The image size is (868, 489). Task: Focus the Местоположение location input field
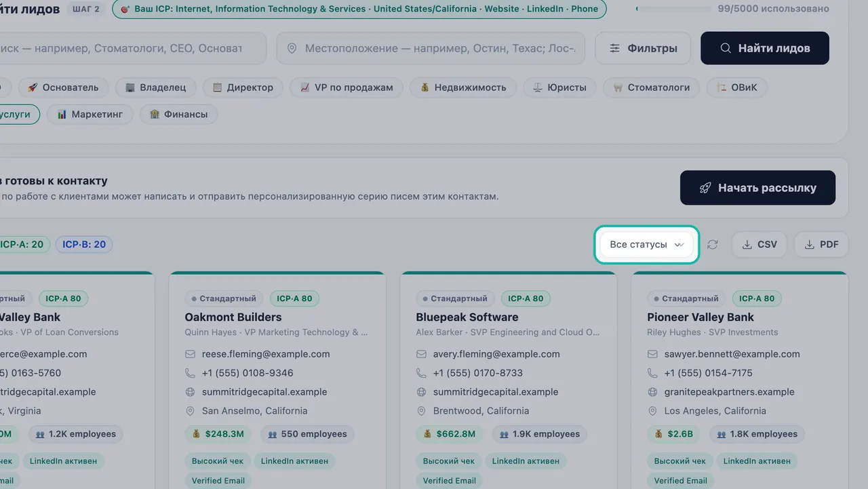pyautogui.click(x=431, y=48)
